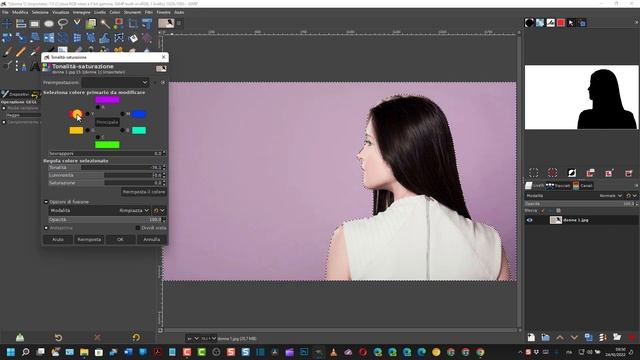Select the Pencil tool

click(21, 52)
